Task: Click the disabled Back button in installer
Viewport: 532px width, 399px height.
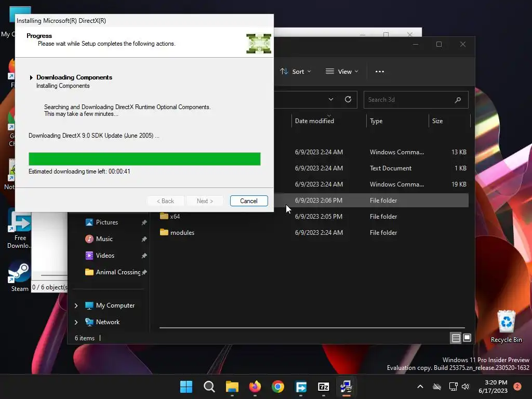Action: [165, 201]
